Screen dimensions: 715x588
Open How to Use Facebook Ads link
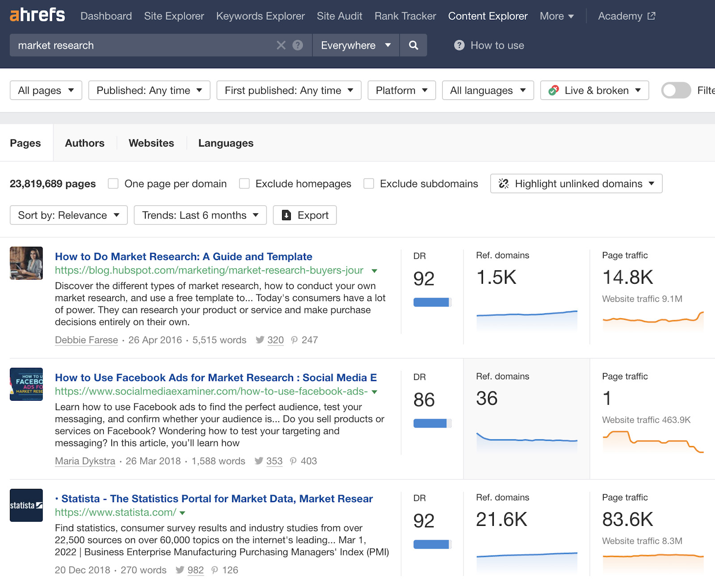[x=216, y=378]
